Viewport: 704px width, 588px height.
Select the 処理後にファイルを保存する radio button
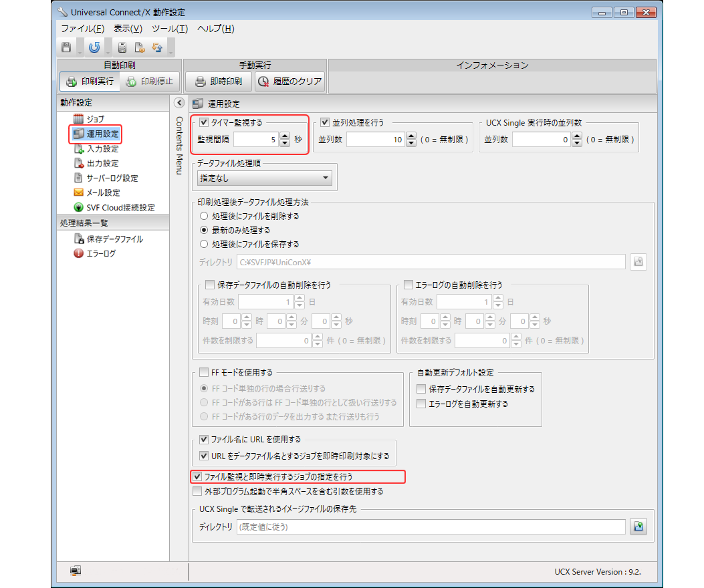click(x=204, y=244)
